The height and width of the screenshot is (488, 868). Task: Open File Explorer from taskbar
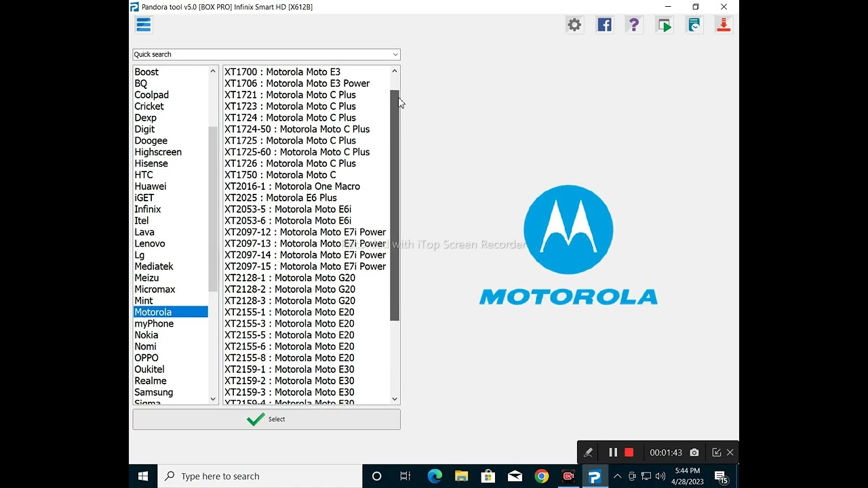click(461, 476)
